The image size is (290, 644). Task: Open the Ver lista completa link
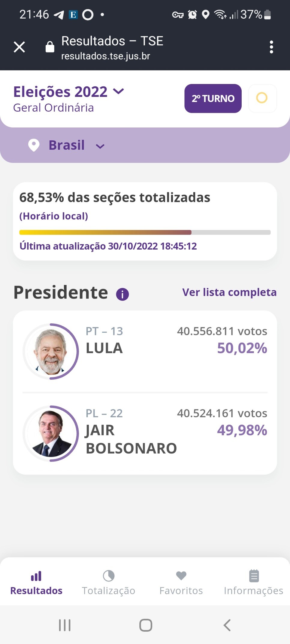[x=229, y=292]
